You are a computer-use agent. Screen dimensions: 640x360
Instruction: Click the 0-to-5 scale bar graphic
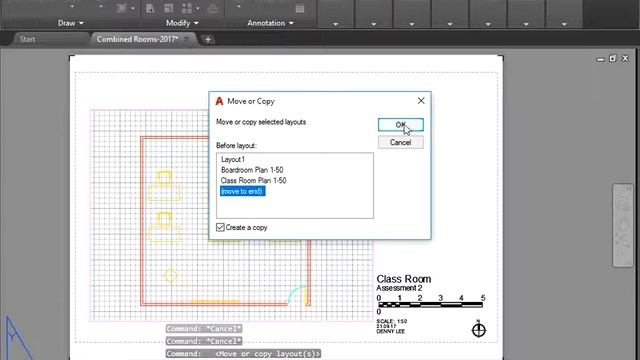(x=431, y=304)
